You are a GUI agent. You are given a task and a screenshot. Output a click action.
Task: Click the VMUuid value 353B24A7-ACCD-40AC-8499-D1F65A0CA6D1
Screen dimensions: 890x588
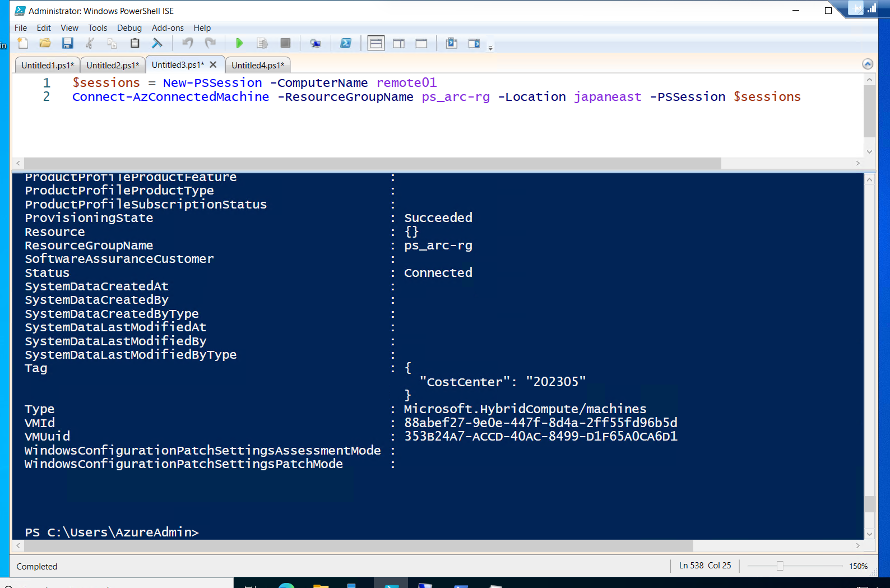[x=541, y=436]
